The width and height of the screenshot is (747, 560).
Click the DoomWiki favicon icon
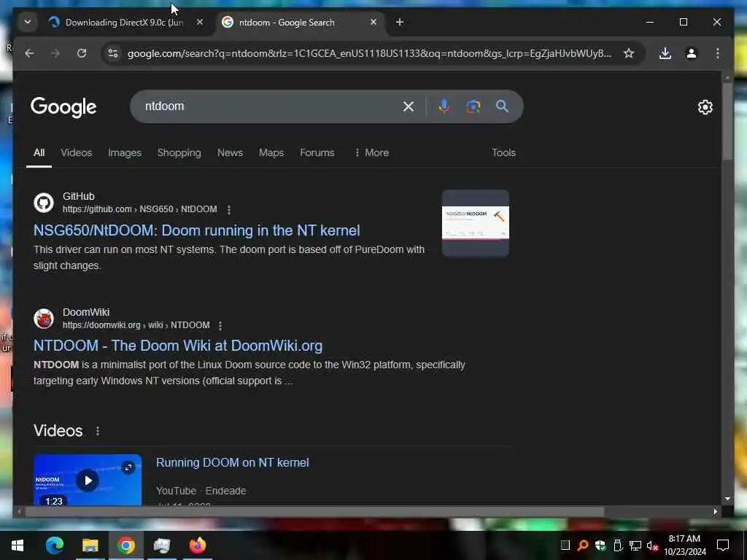tap(44, 319)
